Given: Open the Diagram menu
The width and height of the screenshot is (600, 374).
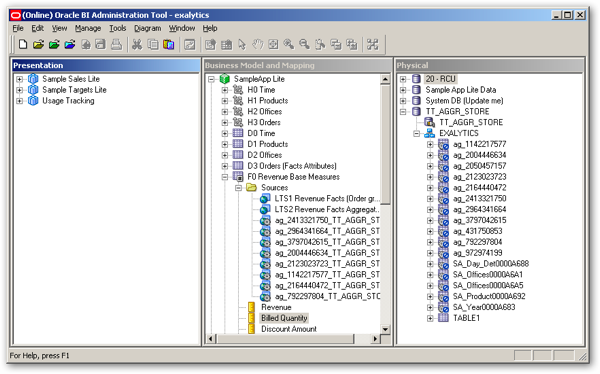Looking at the screenshot, I should (x=147, y=28).
